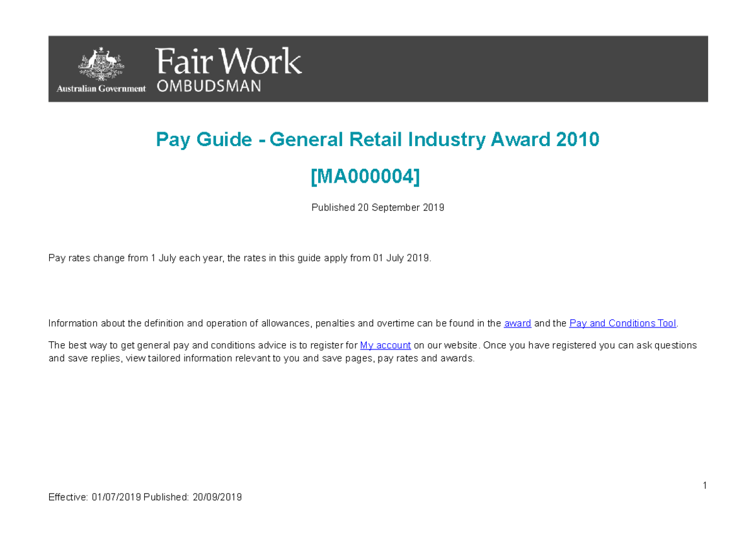The width and height of the screenshot is (756, 534).
Task: Open the 'Pay and Conditions Tool' hyperlink
Action: tap(622, 323)
